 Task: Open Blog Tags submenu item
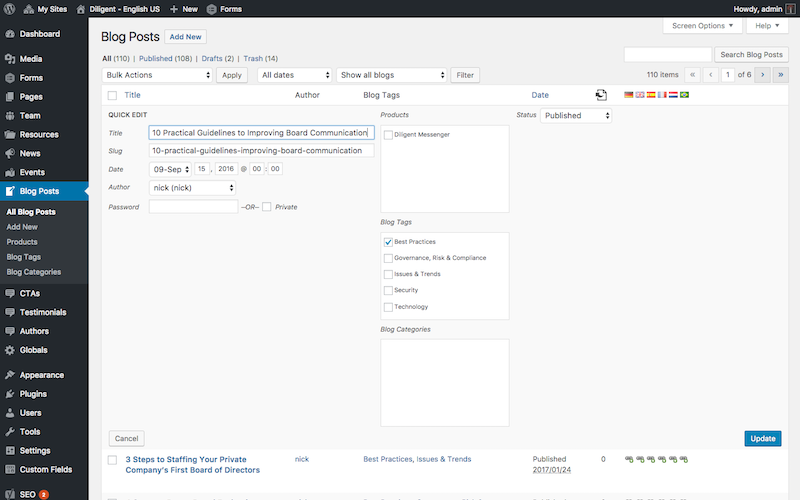[x=23, y=257]
